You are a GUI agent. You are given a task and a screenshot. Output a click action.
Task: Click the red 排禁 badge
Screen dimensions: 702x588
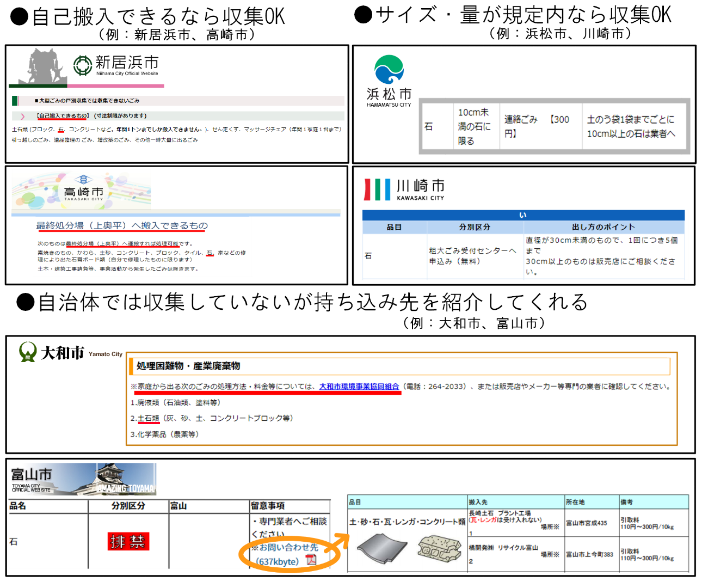pyautogui.click(x=128, y=541)
